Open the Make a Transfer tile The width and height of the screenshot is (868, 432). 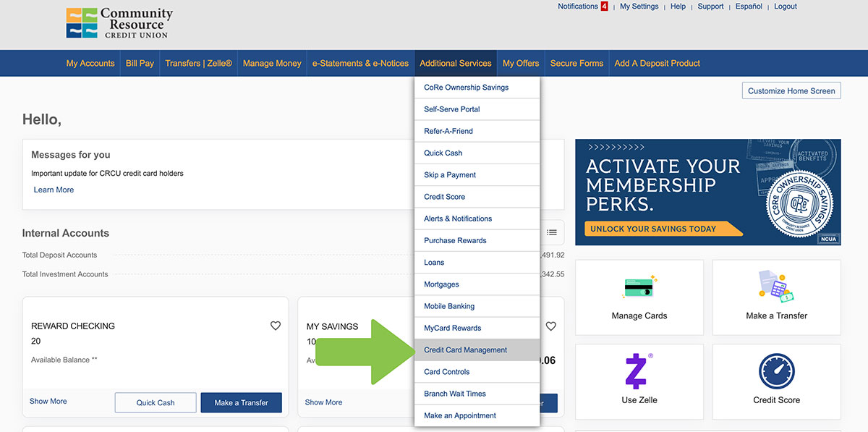[x=777, y=297]
